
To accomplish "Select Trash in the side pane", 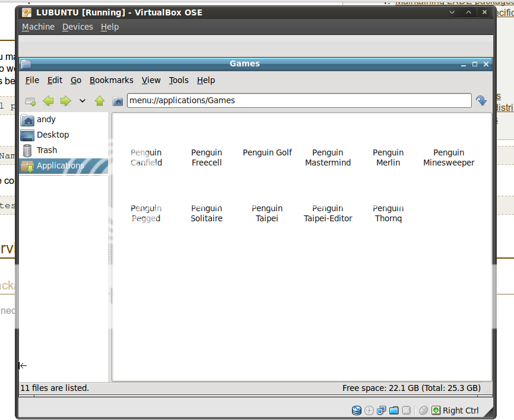I will [46, 150].
